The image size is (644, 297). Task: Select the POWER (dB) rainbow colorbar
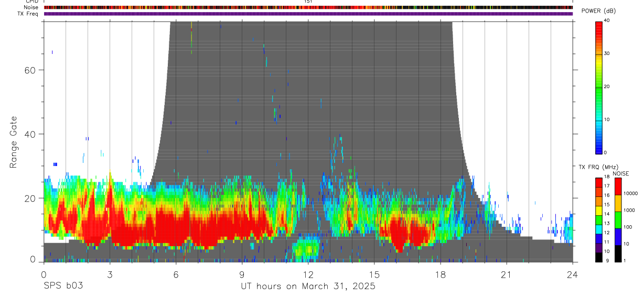point(598,87)
